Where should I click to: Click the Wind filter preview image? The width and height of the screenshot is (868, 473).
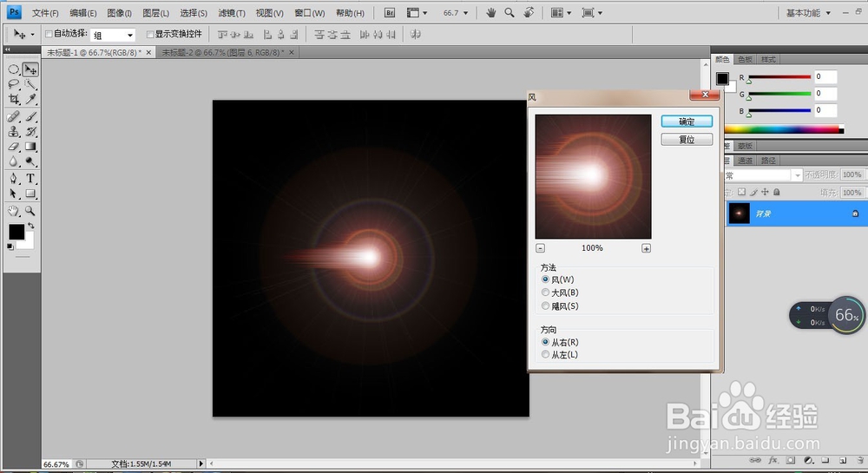coord(593,176)
